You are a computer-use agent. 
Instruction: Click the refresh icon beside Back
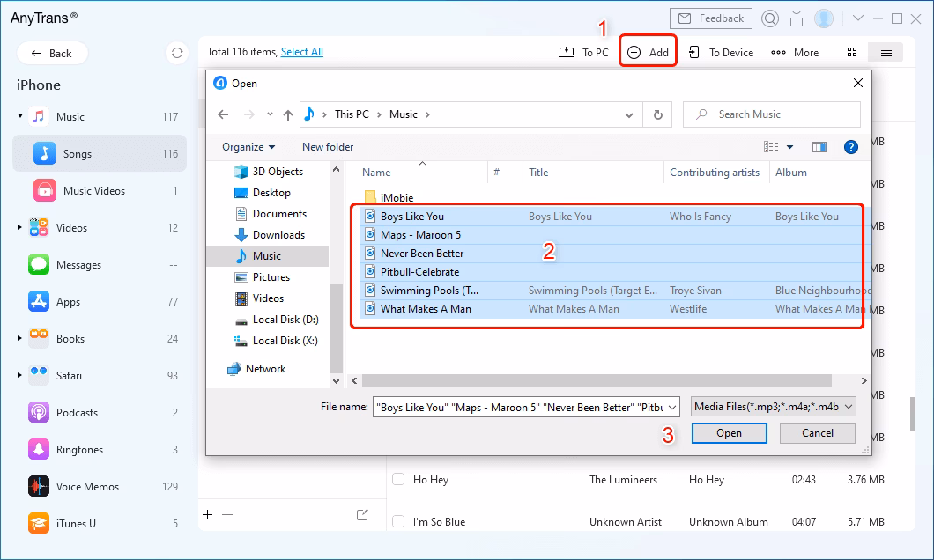coord(177,53)
